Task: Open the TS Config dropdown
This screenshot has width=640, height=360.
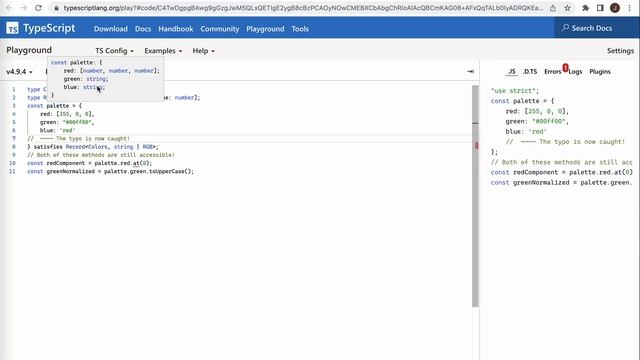Action: pos(114,51)
